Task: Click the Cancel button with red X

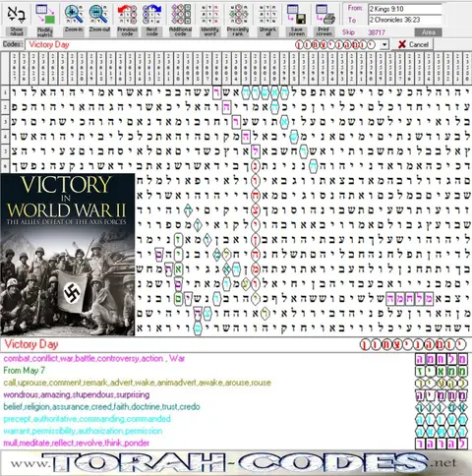Action: click(x=413, y=44)
